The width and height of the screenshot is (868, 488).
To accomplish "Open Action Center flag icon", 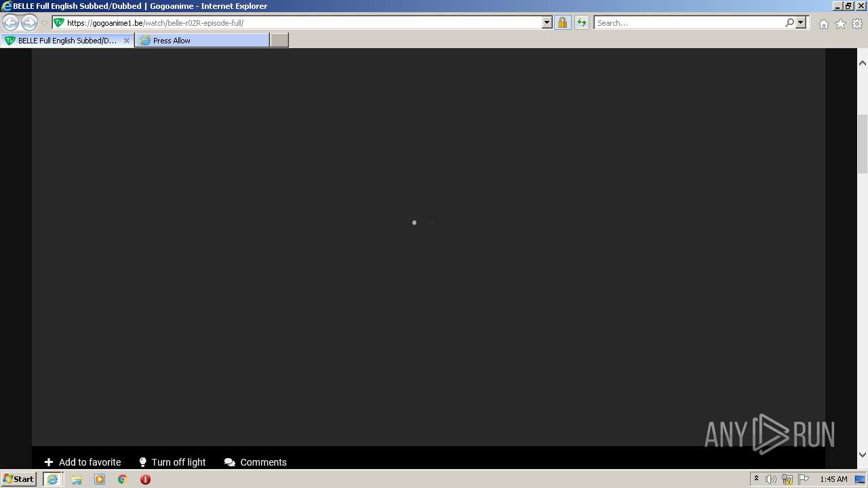I will [x=804, y=479].
